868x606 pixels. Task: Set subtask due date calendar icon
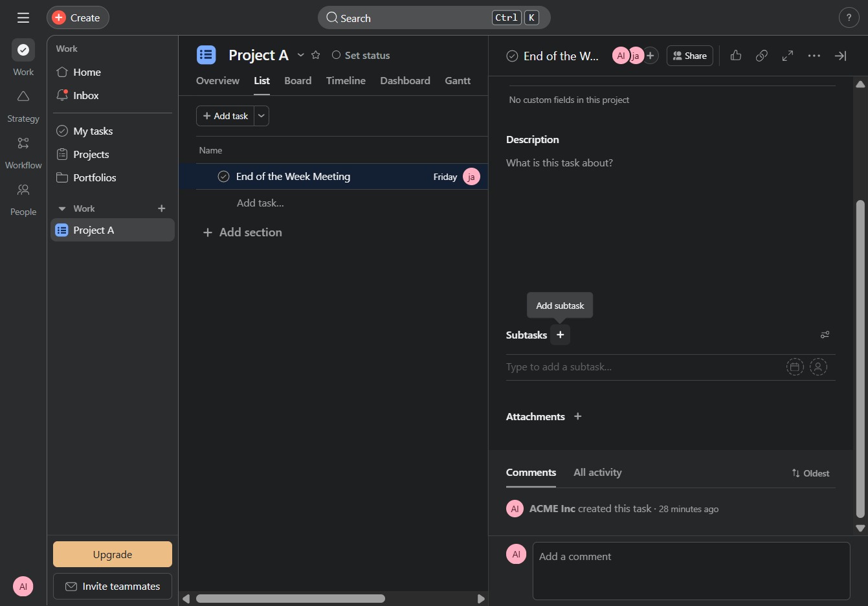pyautogui.click(x=795, y=367)
